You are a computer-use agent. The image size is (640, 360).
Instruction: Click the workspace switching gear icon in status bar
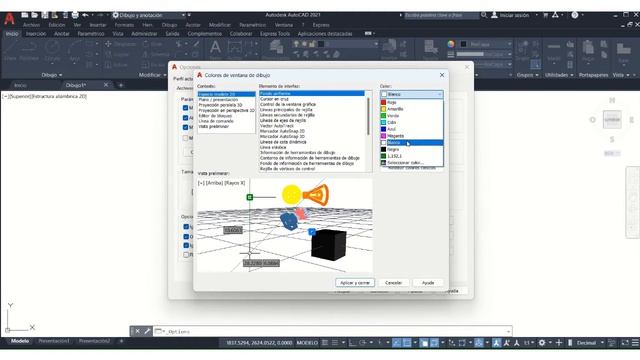pyautogui.click(x=542, y=343)
